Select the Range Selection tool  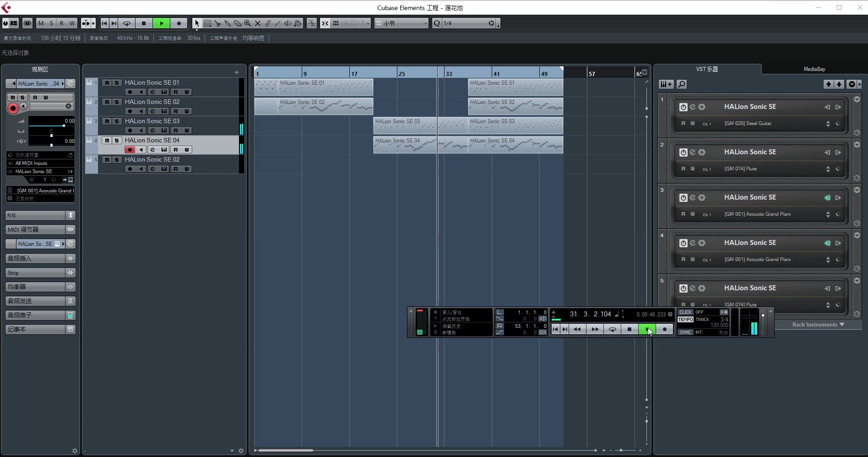[x=207, y=23]
